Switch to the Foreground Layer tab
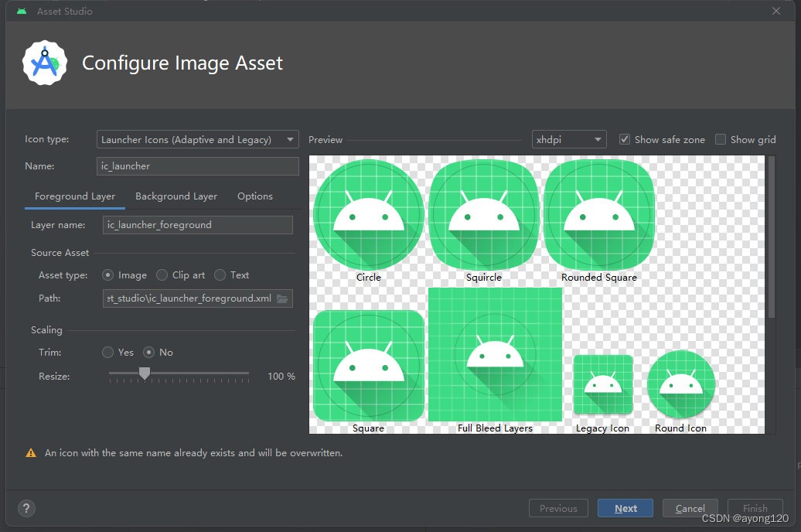Screen dimensions: 801x532 pyautogui.click(x=75, y=196)
